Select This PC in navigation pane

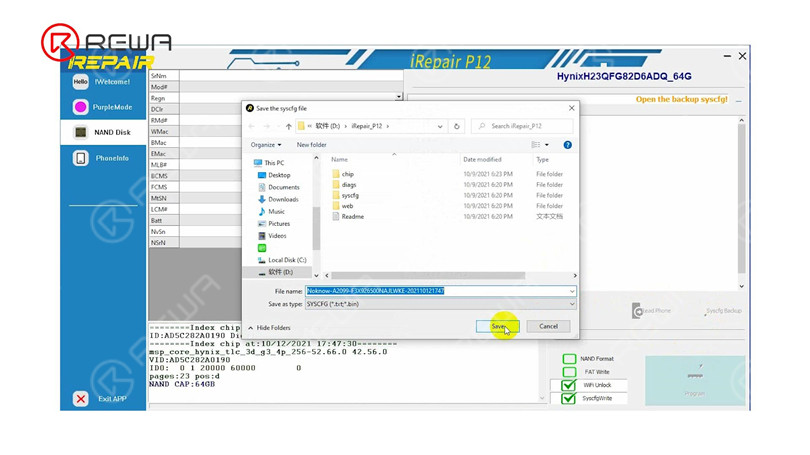tap(269, 163)
